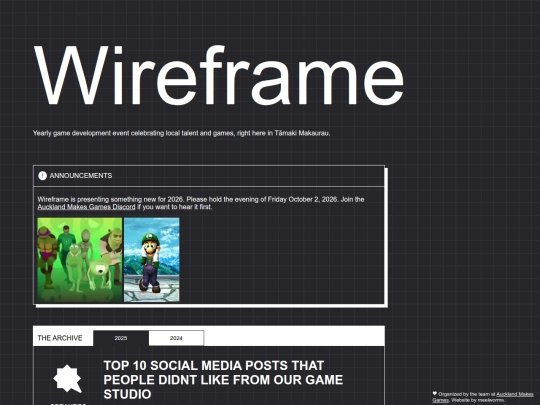Click the Luigi image thumbnail
The height and width of the screenshot is (405, 540).
coord(152,260)
